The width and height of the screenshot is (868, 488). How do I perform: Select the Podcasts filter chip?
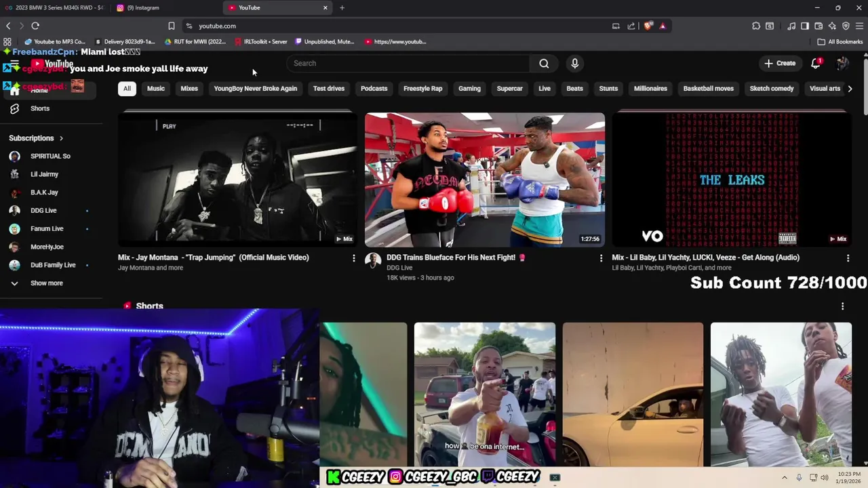click(374, 89)
